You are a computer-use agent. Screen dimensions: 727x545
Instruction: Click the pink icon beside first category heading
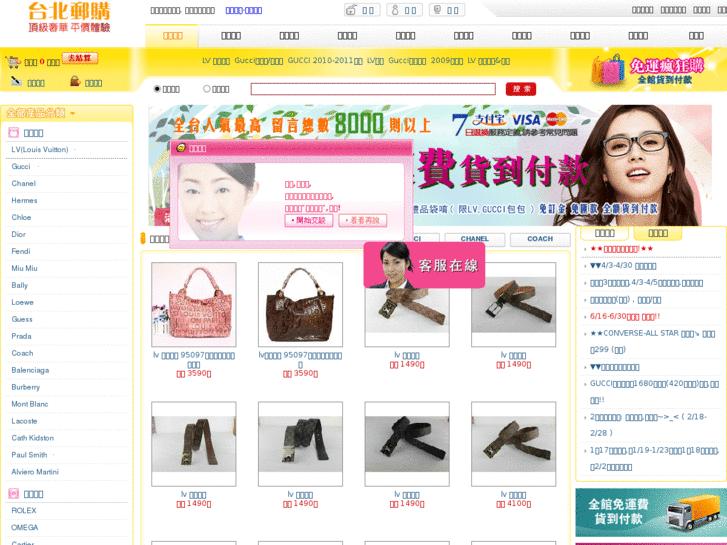(x=13, y=133)
